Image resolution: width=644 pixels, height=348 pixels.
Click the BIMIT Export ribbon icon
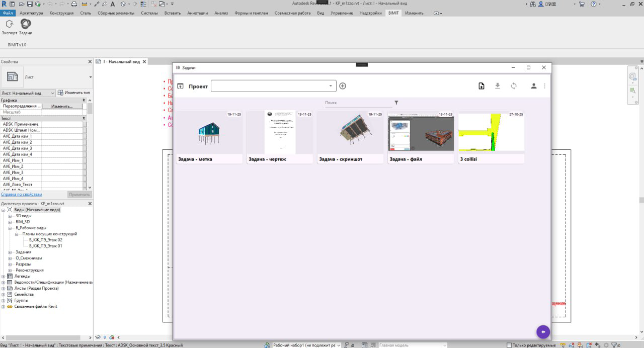[9, 24]
